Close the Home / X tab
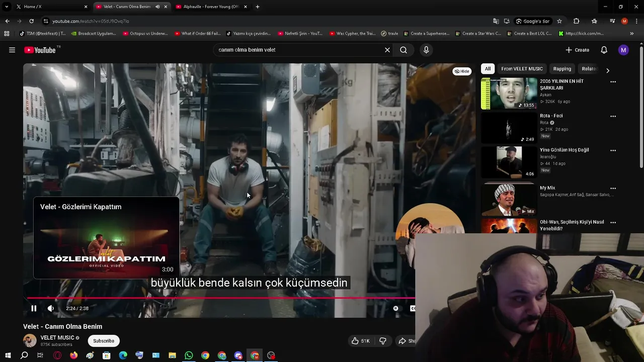Screen dimensions: 644x362 (x=86, y=7)
